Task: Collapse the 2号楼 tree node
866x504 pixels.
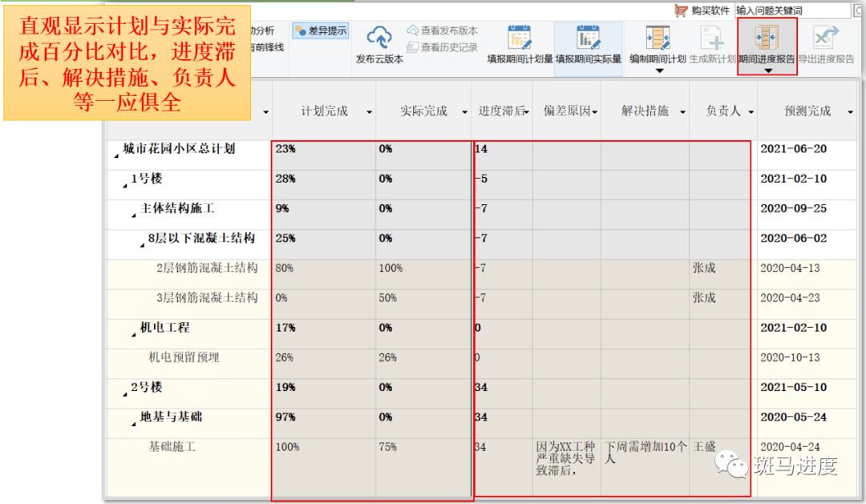Action: pyautogui.click(x=125, y=395)
